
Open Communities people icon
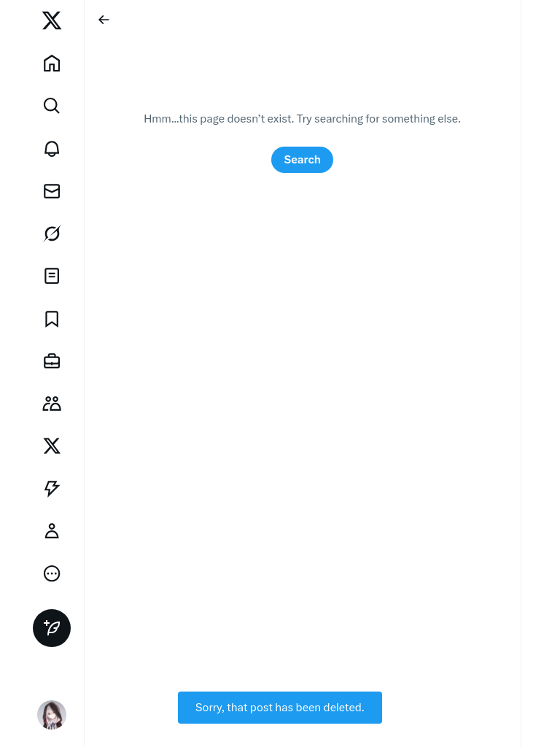(x=52, y=403)
